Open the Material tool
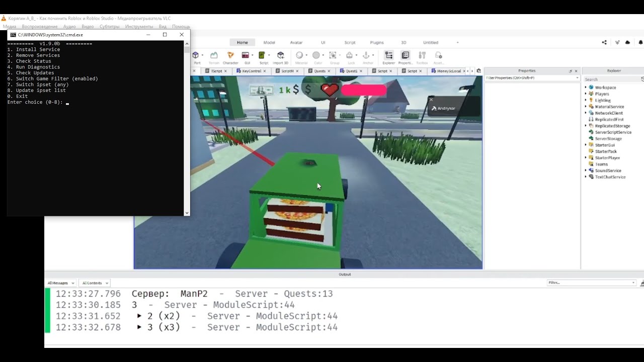644x362 pixels. pyautogui.click(x=299, y=55)
